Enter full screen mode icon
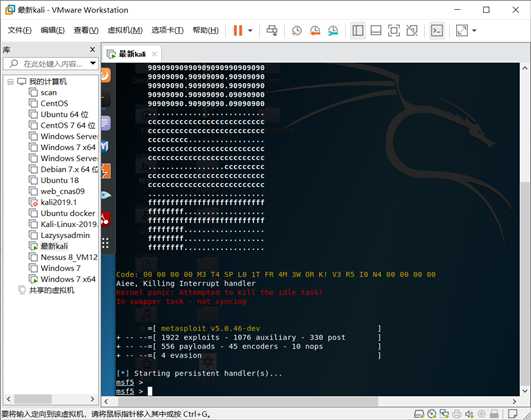The height and width of the screenshot is (420, 531). [x=394, y=30]
